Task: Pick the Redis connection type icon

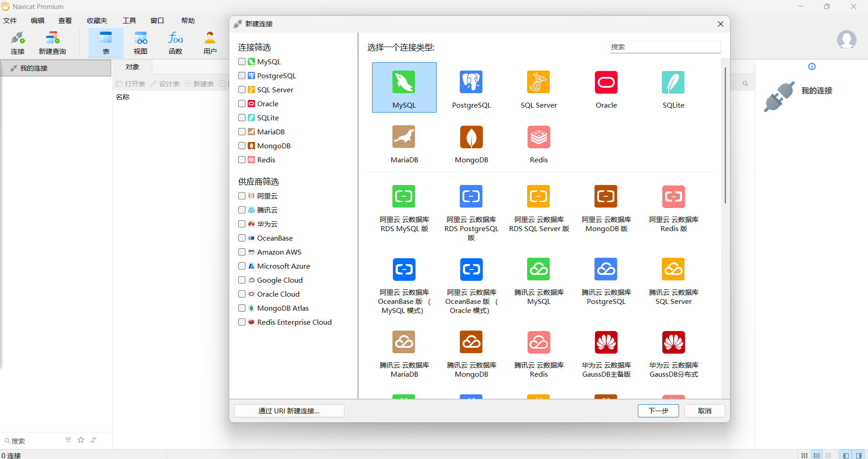Action: point(538,137)
